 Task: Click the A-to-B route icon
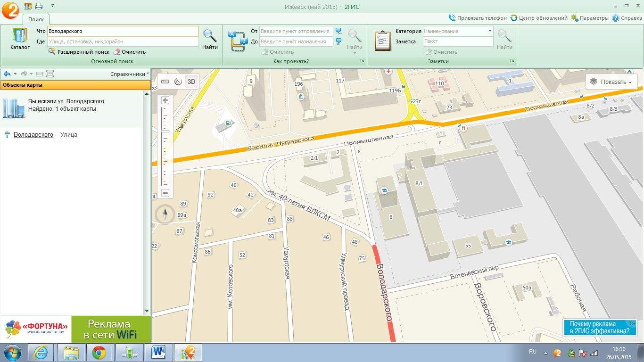(238, 40)
